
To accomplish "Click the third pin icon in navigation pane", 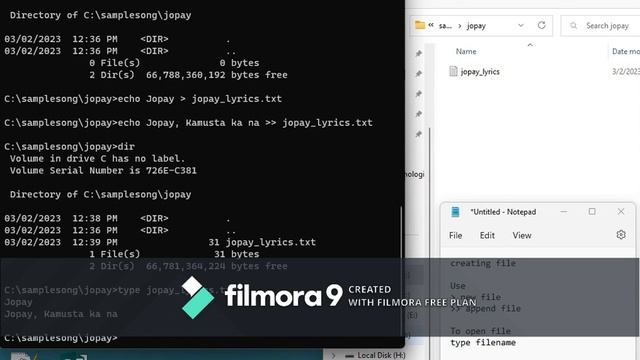I will point(418,93).
